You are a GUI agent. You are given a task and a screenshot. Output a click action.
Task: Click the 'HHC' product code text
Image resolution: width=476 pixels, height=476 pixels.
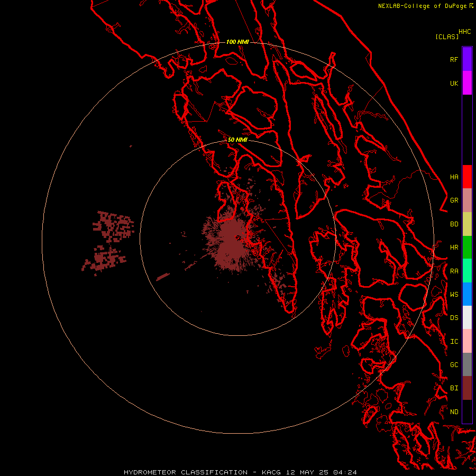pyautogui.click(x=464, y=32)
